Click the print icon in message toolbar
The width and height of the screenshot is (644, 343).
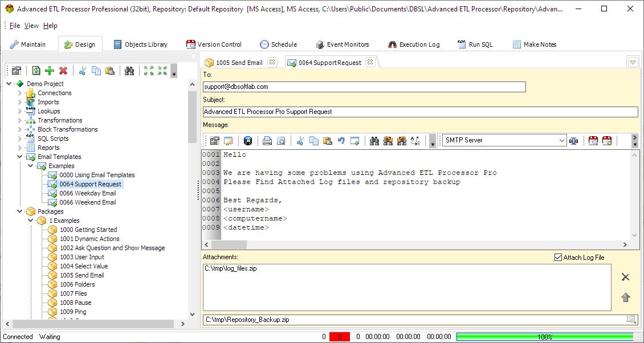point(267,141)
